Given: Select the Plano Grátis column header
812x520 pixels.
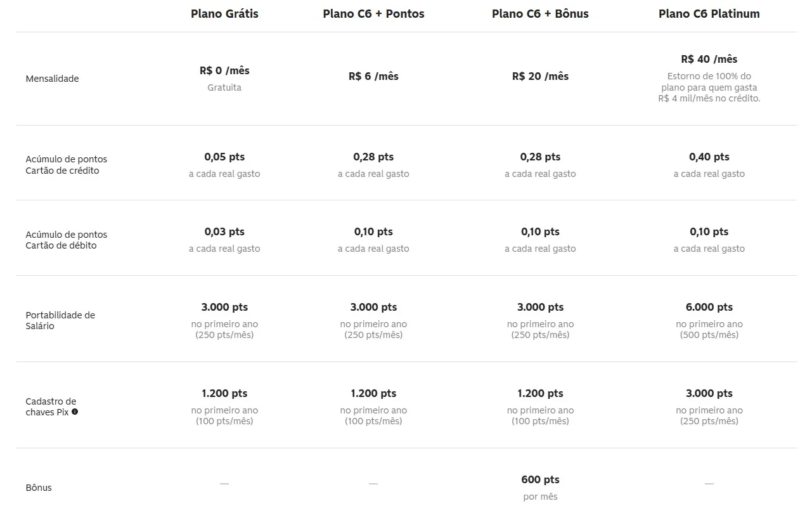Looking at the screenshot, I should click(224, 14).
